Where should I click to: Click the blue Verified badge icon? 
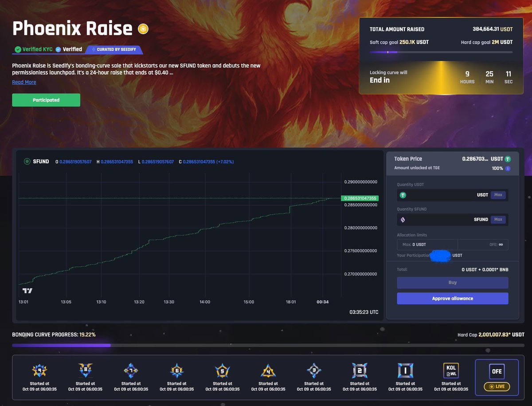coord(58,49)
